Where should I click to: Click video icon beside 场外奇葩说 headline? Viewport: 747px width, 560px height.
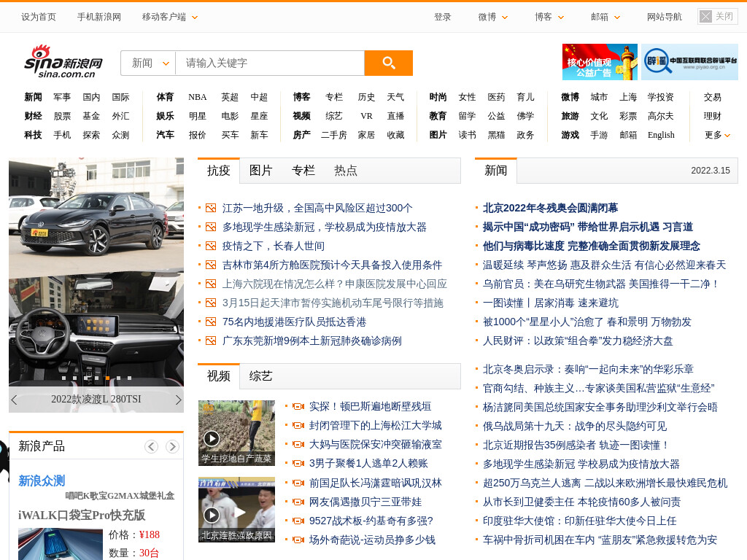click(x=298, y=540)
